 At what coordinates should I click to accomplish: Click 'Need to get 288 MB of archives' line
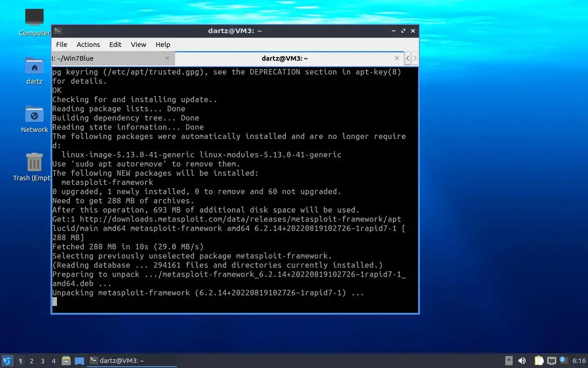[123, 201]
